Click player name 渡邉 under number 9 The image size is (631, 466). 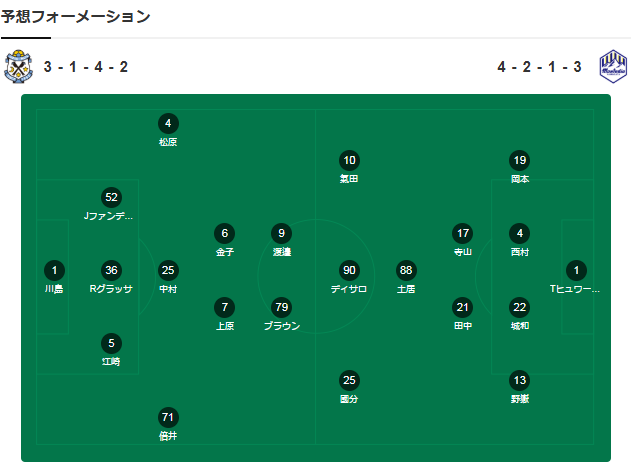coord(282,252)
